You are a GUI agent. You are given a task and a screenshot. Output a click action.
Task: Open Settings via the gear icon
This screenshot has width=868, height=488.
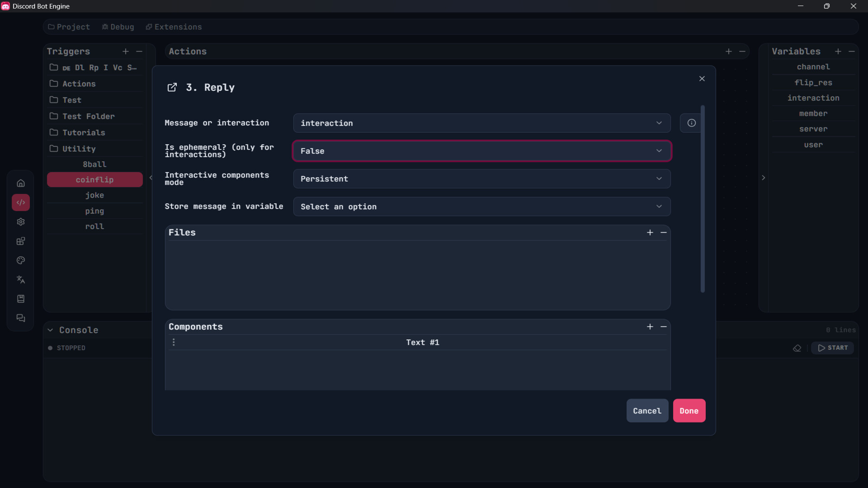[21, 222]
